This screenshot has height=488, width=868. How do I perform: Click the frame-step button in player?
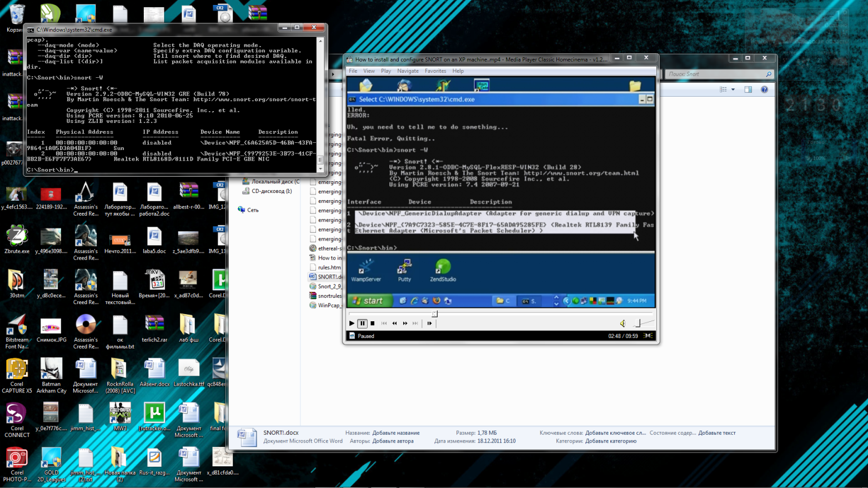coord(429,323)
